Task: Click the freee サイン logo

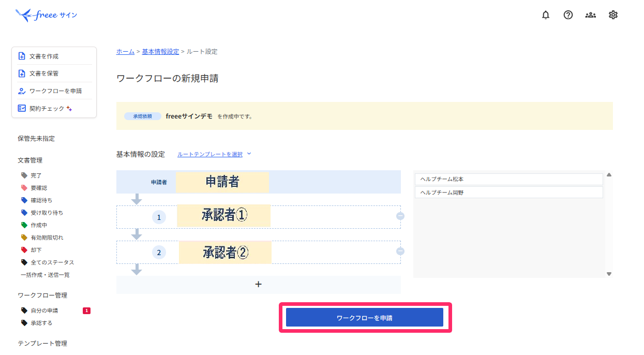Action: coord(46,15)
